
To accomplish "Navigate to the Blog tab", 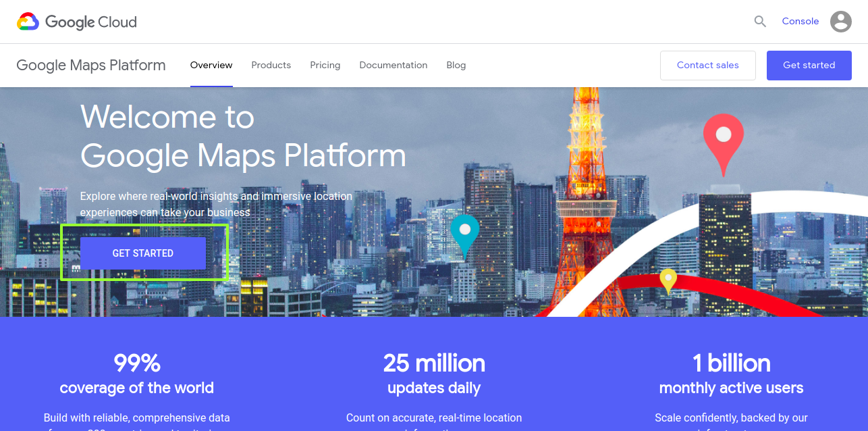I will (456, 66).
